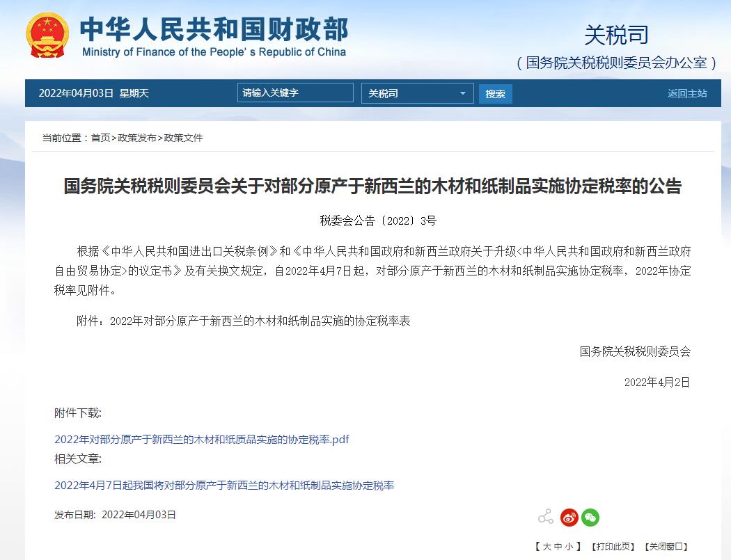Click the signature 国务院关税税则委员会
The image size is (731, 560).
pos(635,351)
